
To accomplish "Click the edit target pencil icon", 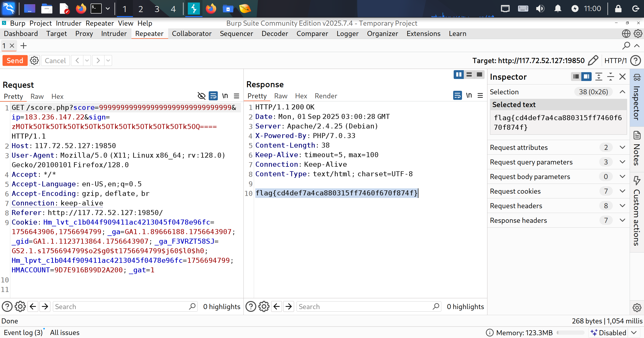I will click(x=593, y=61).
